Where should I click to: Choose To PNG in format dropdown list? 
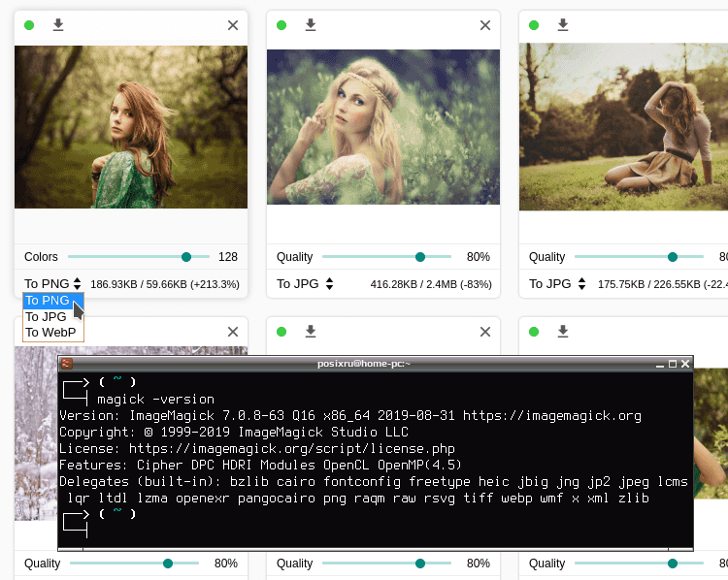(x=53, y=301)
